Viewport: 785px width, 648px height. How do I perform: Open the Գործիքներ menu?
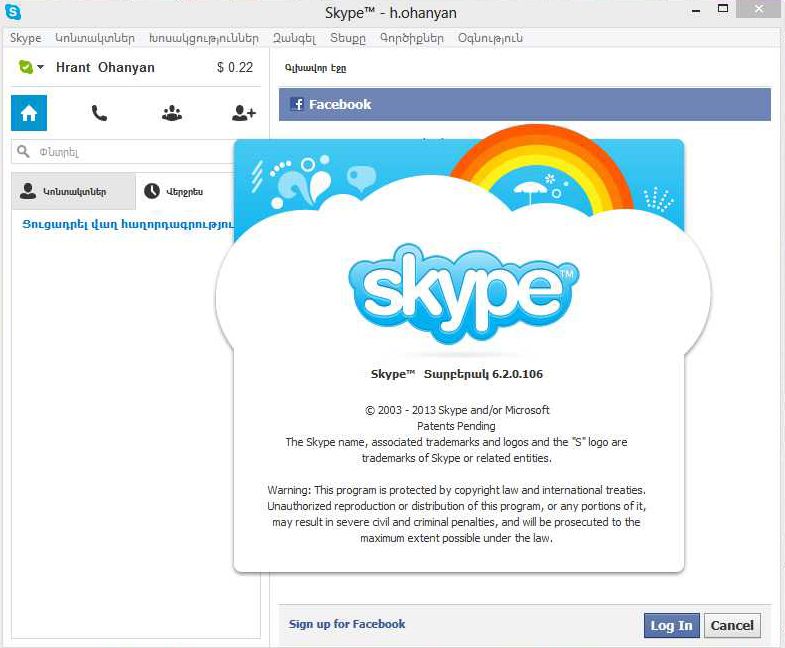click(x=412, y=38)
